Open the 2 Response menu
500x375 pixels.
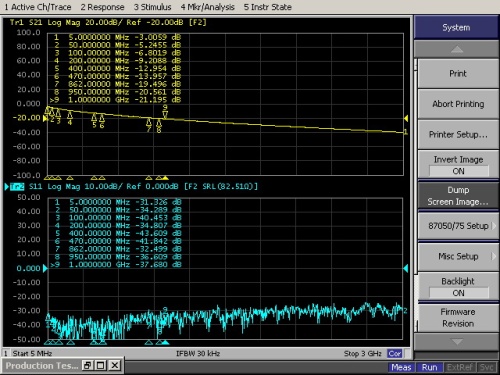click(102, 7)
